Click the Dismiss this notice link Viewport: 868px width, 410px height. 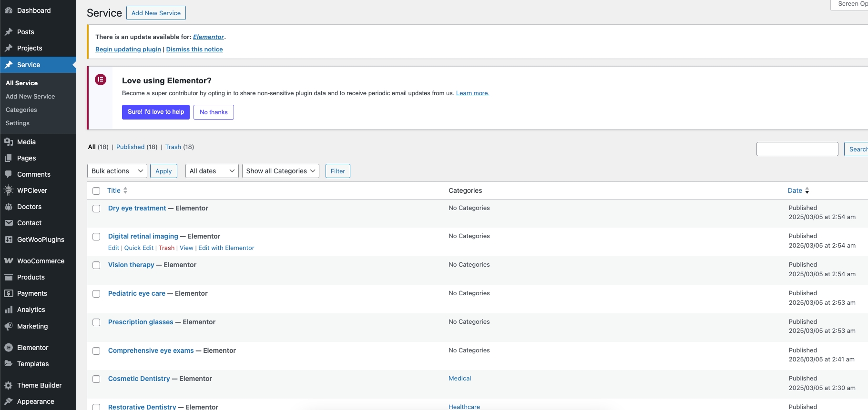tap(194, 49)
